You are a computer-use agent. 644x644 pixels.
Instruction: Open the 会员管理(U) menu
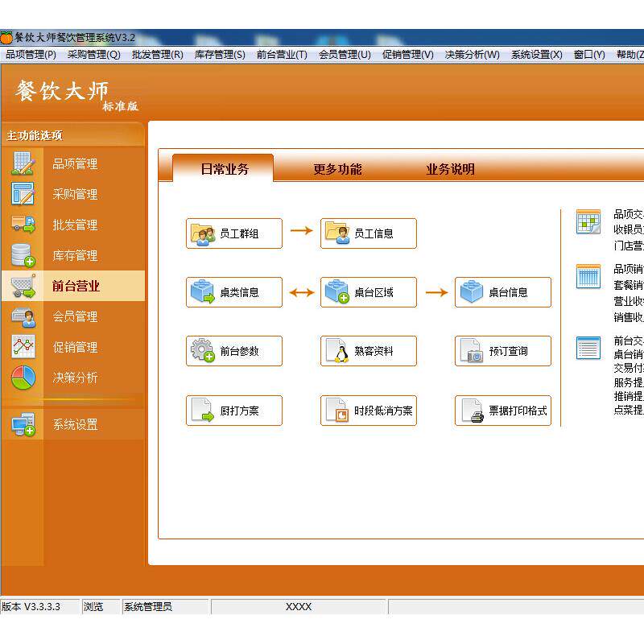pyautogui.click(x=345, y=55)
